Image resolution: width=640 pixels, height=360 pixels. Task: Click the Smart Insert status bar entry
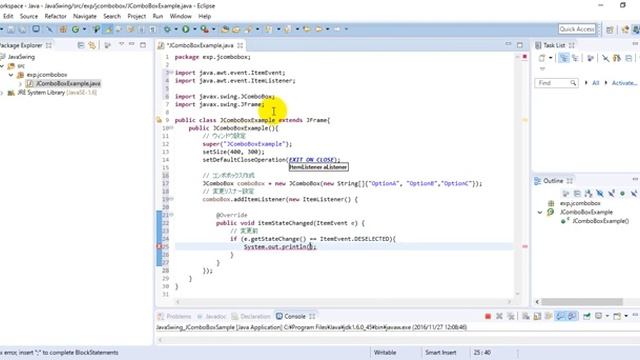[440, 352]
